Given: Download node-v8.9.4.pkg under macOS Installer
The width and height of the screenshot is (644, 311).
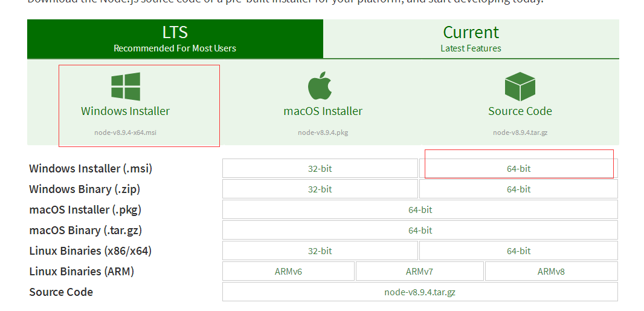Looking at the screenshot, I should (323, 133).
